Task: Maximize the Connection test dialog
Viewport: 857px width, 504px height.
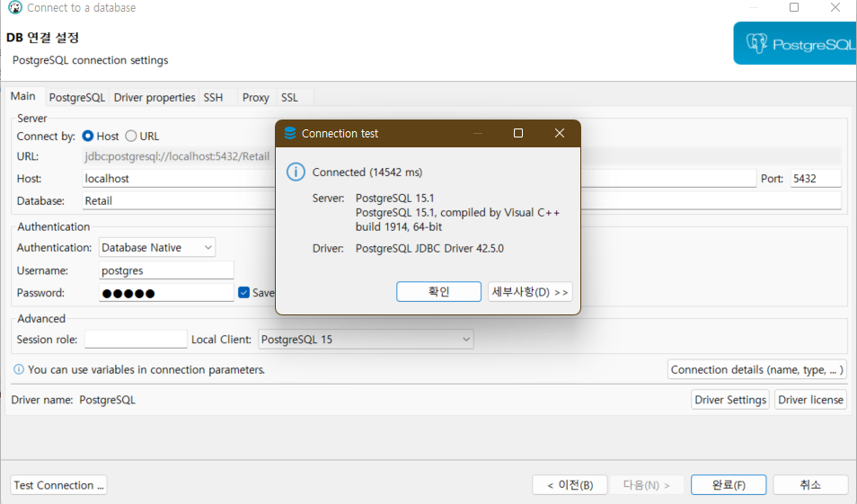Action: (518, 133)
